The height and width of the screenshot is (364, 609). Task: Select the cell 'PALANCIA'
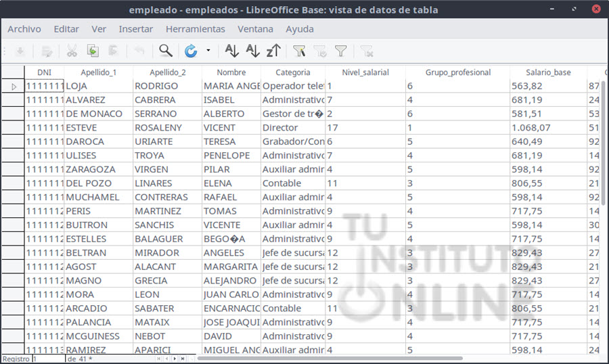click(99, 323)
